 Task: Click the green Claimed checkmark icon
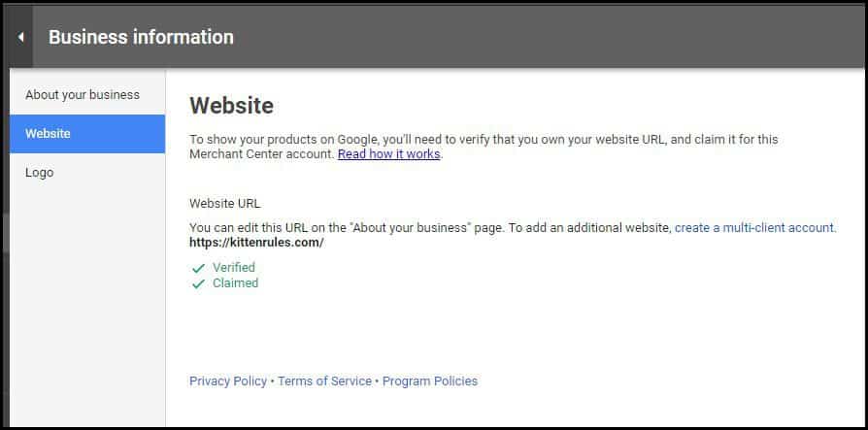coord(198,284)
